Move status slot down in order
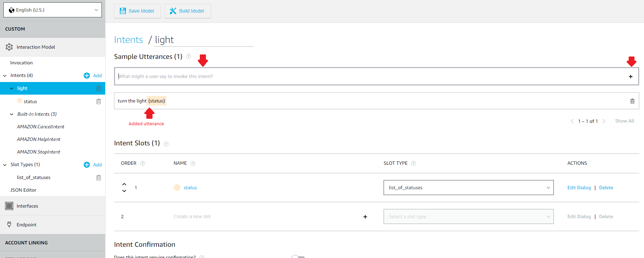 coord(124,191)
